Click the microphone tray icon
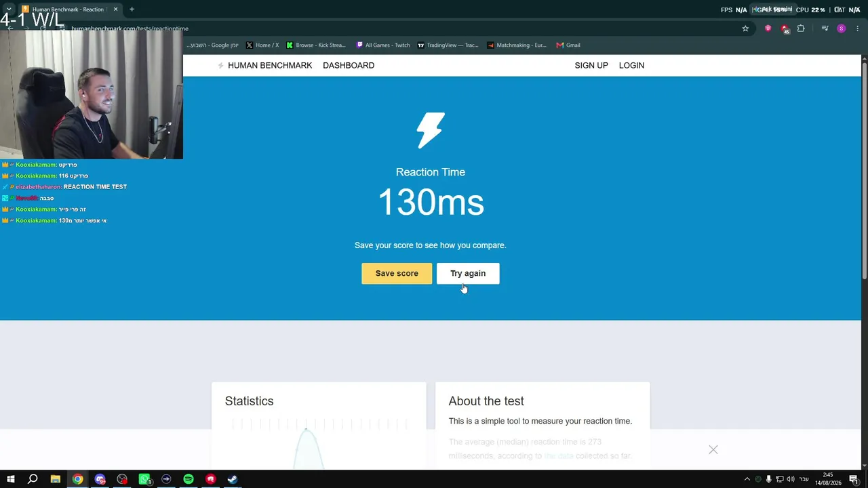 coord(768,479)
